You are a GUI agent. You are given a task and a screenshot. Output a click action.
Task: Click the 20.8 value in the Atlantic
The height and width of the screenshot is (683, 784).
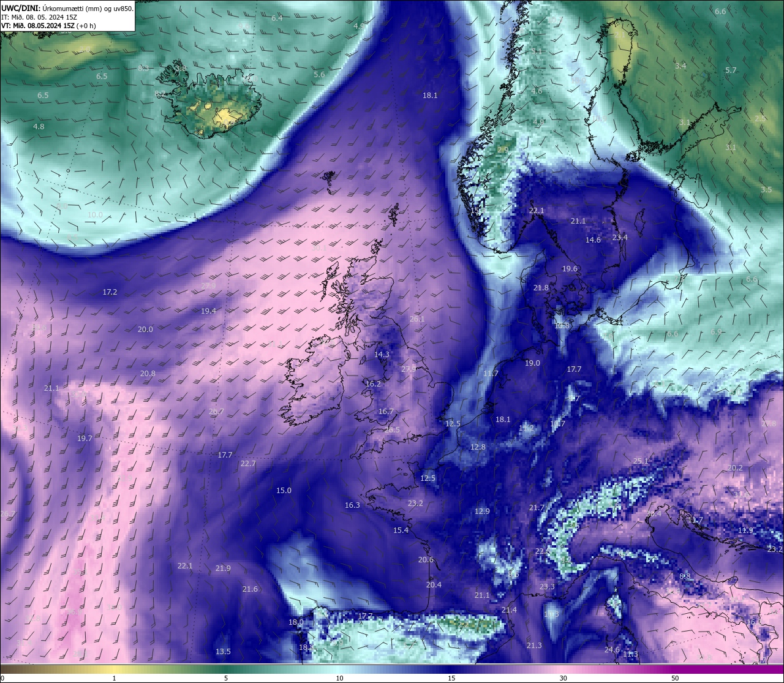point(148,374)
